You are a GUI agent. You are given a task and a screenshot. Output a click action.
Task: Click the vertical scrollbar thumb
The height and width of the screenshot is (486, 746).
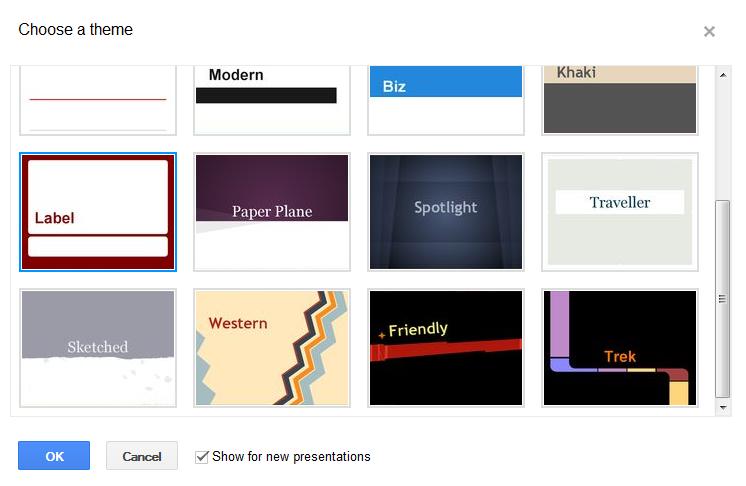[724, 298]
